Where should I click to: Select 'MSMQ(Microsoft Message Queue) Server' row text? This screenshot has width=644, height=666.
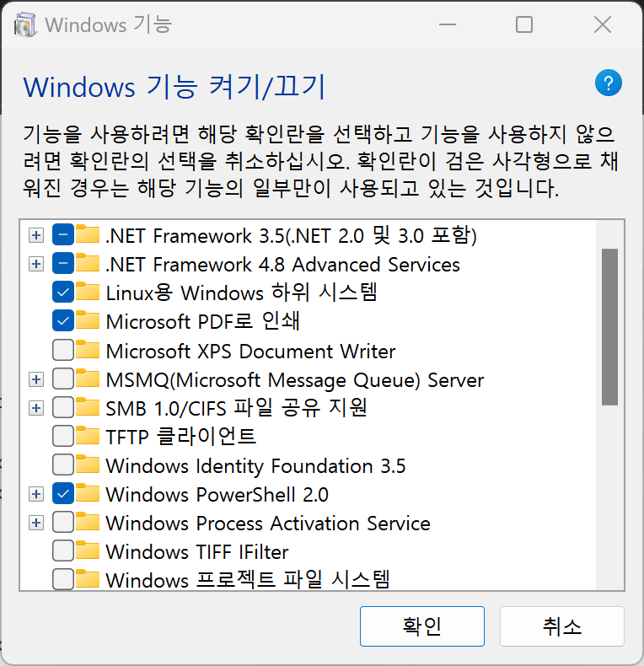(x=295, y=380)
